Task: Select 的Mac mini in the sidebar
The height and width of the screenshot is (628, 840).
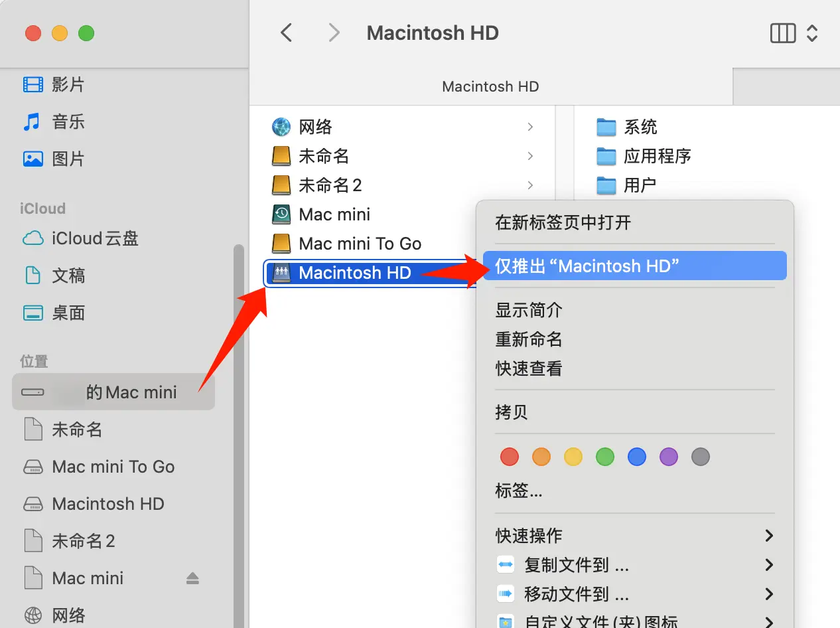Action: click(x=113, y=392)
